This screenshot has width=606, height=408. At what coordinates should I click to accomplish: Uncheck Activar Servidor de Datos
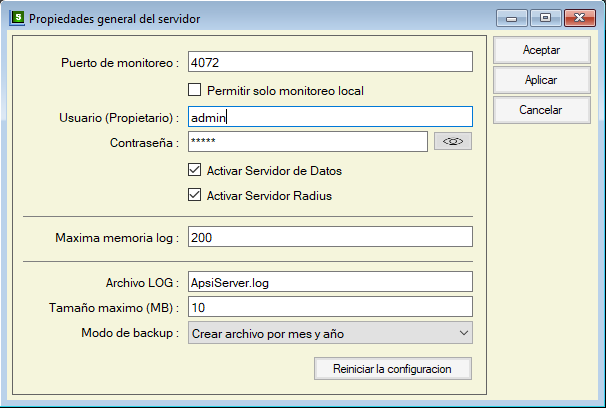(195, 170)
